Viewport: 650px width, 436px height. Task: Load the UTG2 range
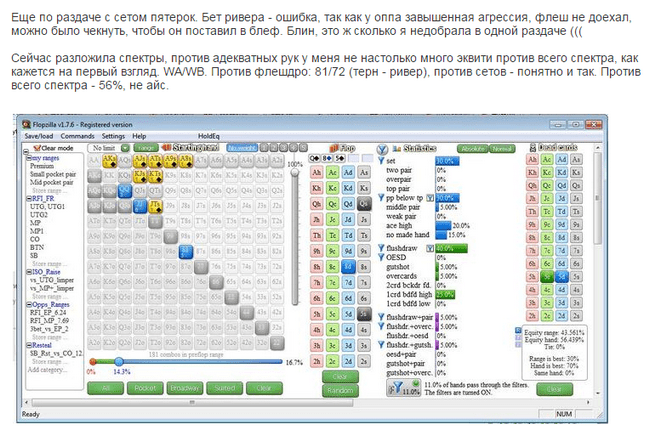click(39, 215)
